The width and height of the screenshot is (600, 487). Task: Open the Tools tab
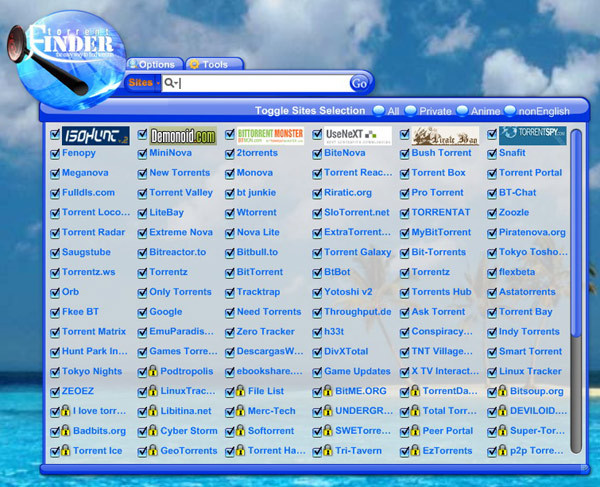214,64
